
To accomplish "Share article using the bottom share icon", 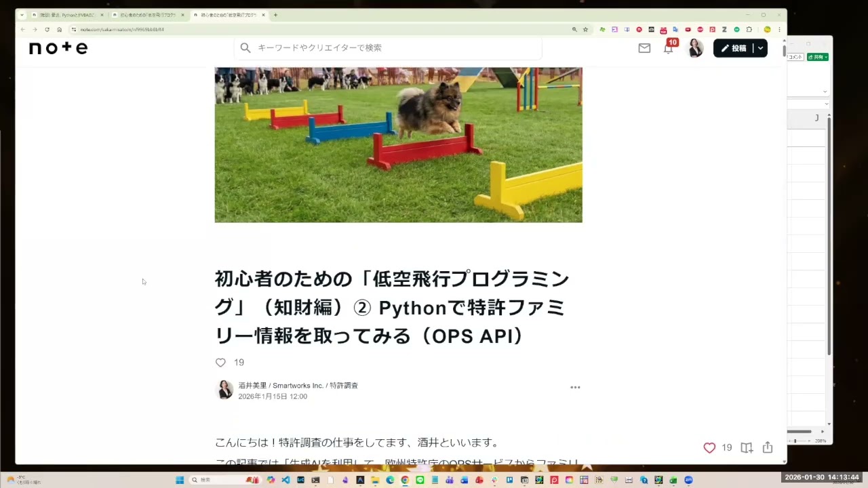I will tap(768, 447).
